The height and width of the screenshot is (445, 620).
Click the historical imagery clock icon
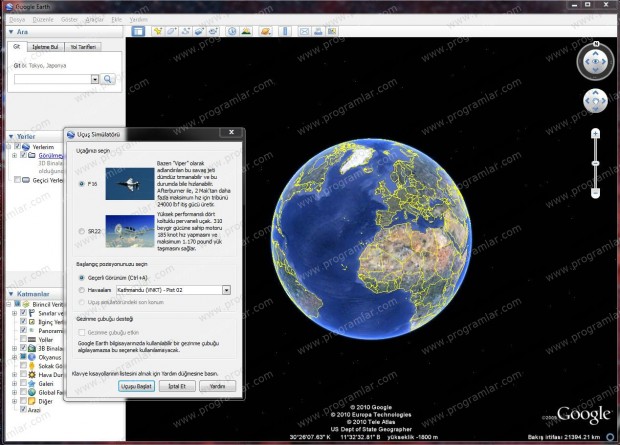click(x=232, y=31)
